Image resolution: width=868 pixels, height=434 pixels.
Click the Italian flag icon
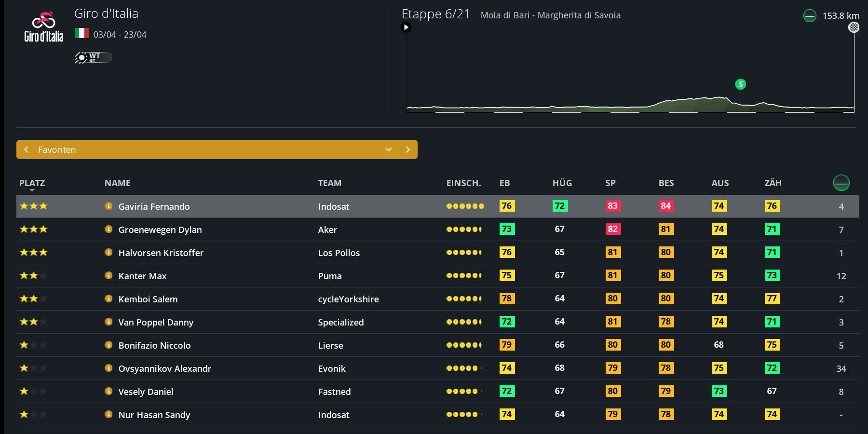[x=81, y=33]
